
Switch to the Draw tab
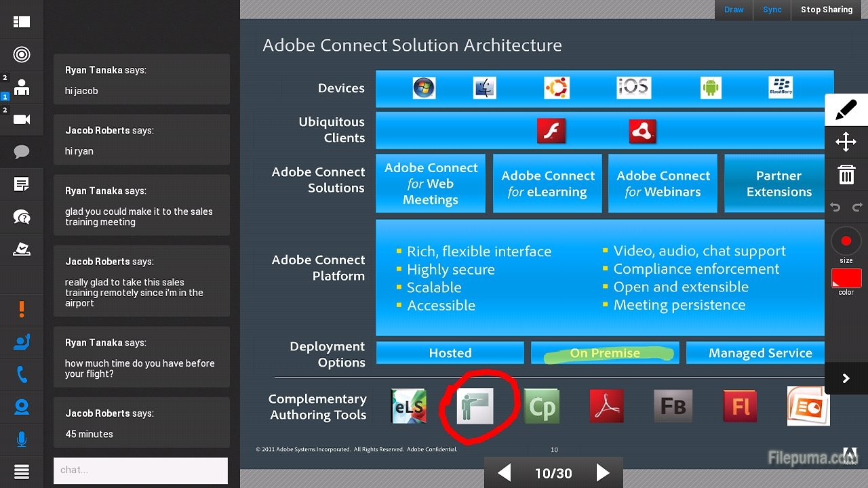[x=734, y=9]
